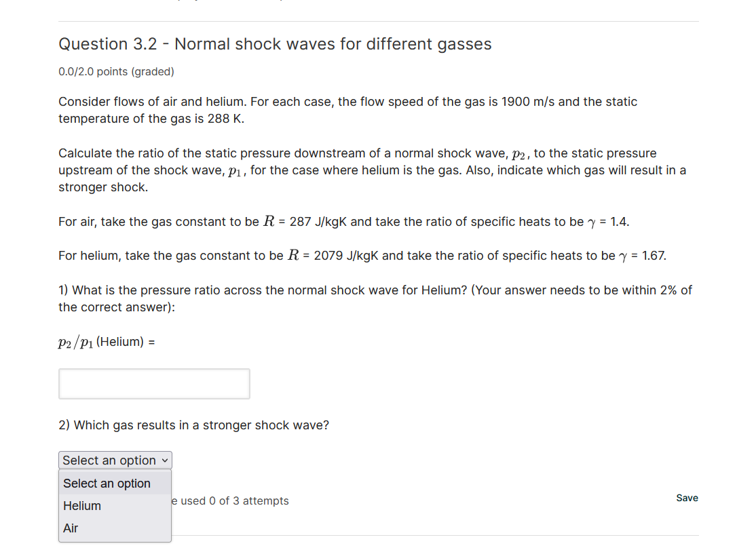
Task: Click the dropdown chevron arrow
Action: coord(165,460)
